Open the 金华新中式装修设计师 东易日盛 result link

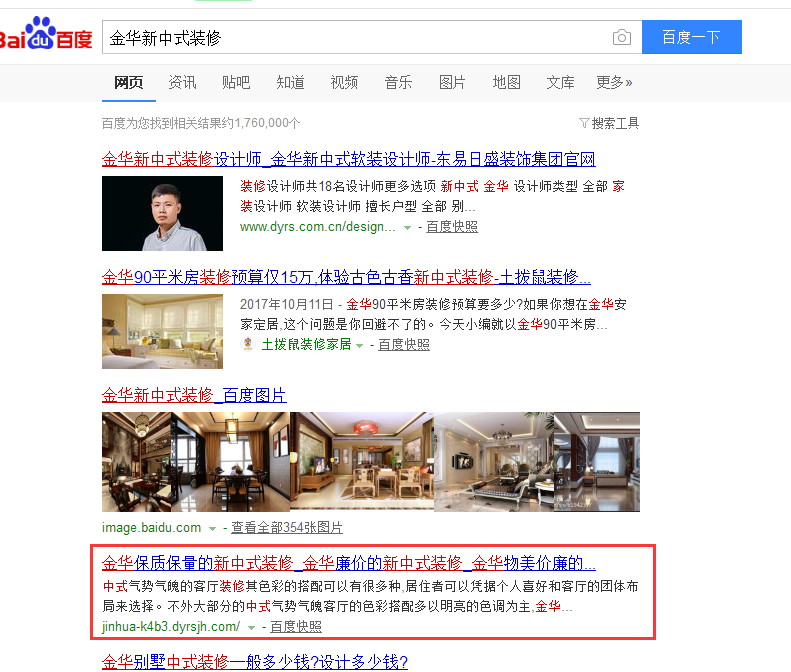point(349,159)
